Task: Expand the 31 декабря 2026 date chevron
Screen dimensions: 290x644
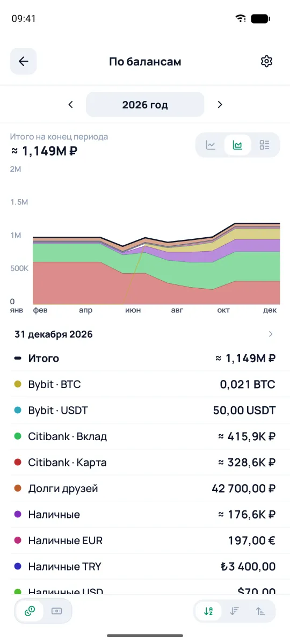Action: 271,334
